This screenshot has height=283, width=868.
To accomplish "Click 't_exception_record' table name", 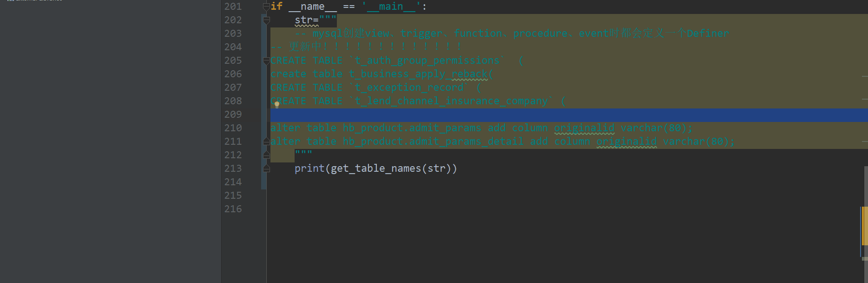I will tap(409, 88).
